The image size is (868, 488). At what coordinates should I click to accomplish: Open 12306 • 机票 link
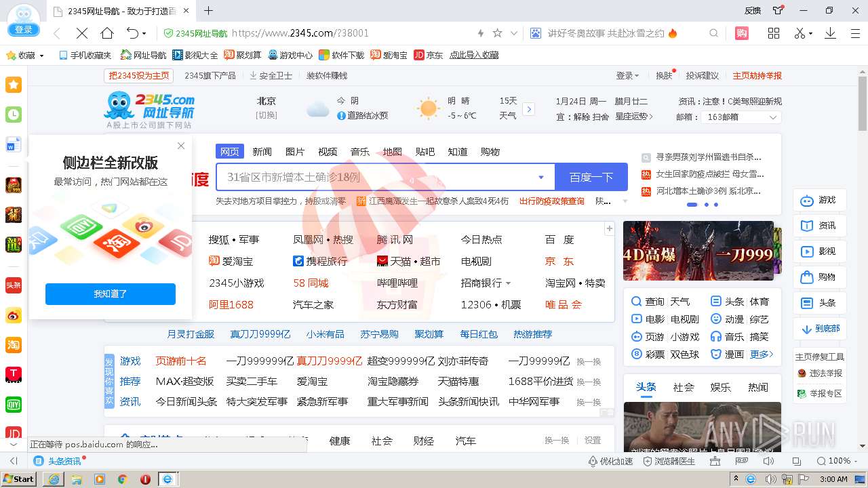(491, 304)
